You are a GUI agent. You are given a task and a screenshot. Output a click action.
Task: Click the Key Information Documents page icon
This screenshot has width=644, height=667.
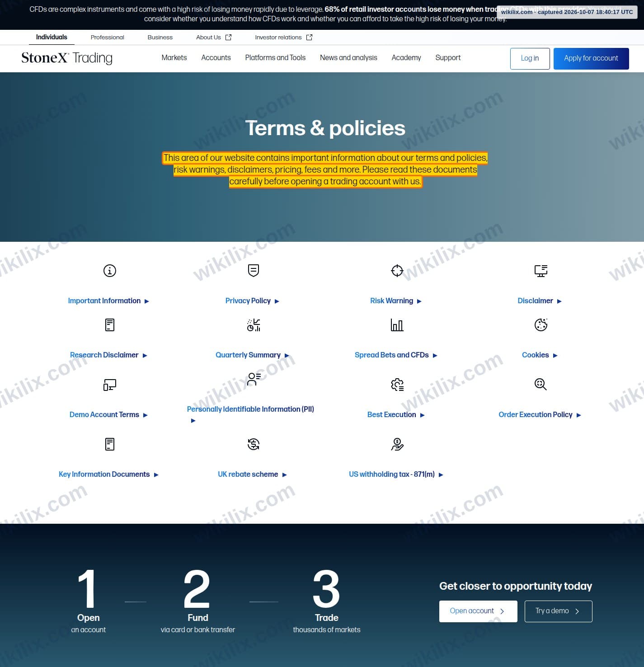pyautogui.click(x=110, y=444)
